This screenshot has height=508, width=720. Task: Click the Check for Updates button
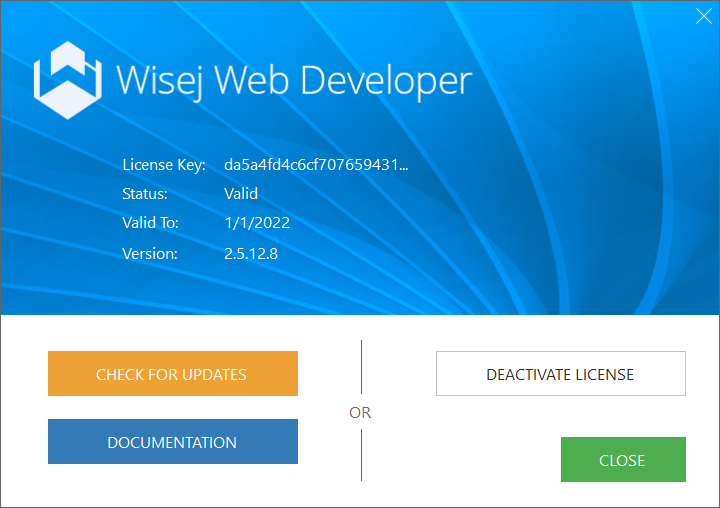pyautogui.click(x=173, y=373)
